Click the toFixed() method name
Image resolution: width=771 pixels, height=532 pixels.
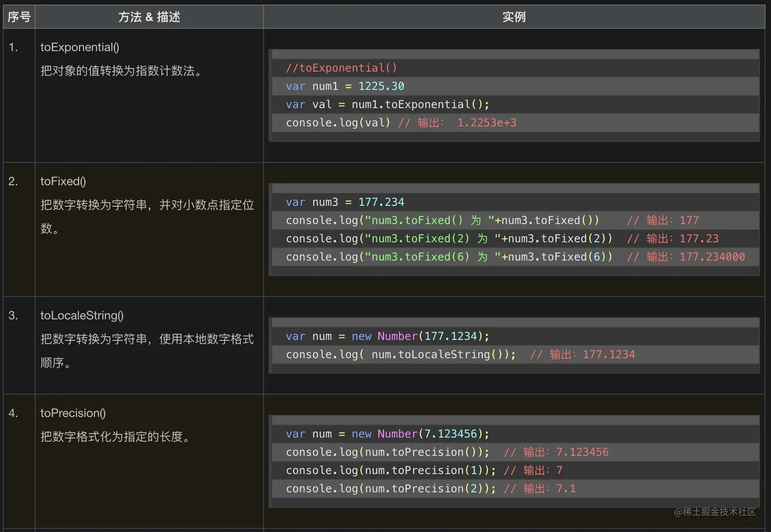coord(63,181)
